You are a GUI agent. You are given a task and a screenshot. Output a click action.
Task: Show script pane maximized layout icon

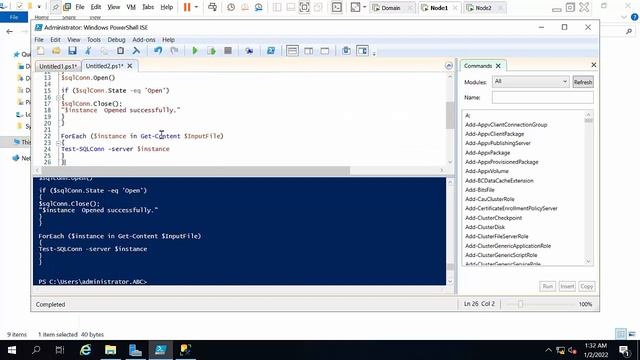click(x=325, y=51)
